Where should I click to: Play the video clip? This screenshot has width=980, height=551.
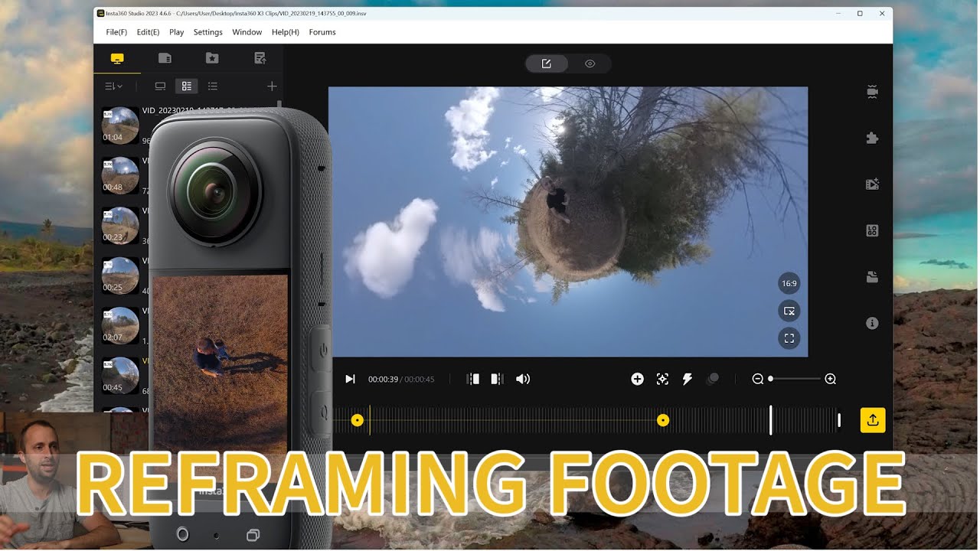tap(350, 379)
